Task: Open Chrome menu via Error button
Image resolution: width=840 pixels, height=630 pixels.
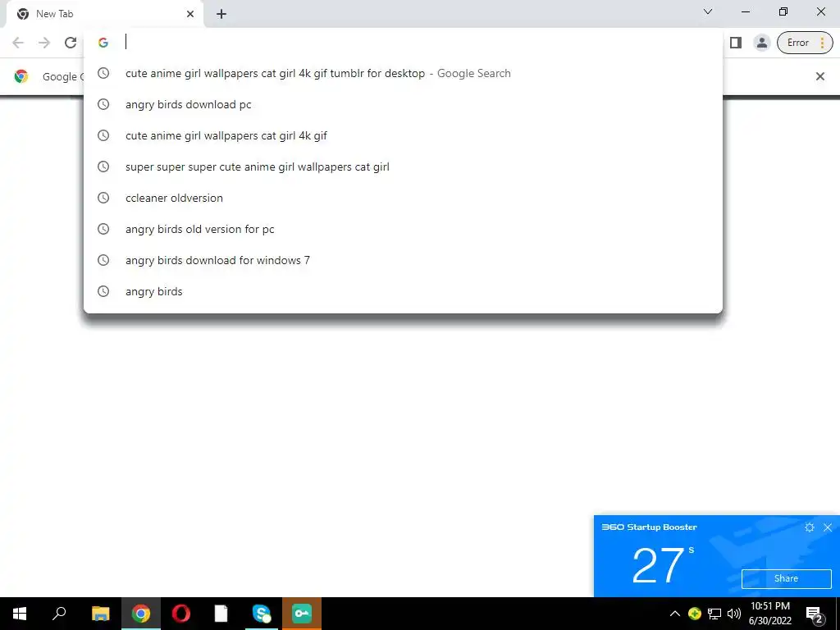Action: pos(805,43)
